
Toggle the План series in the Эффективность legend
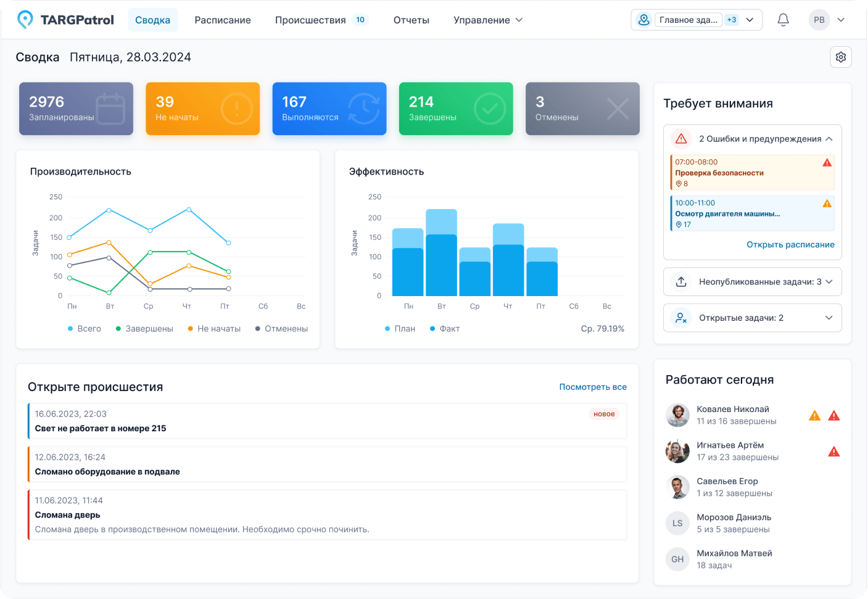click(400, 328)
